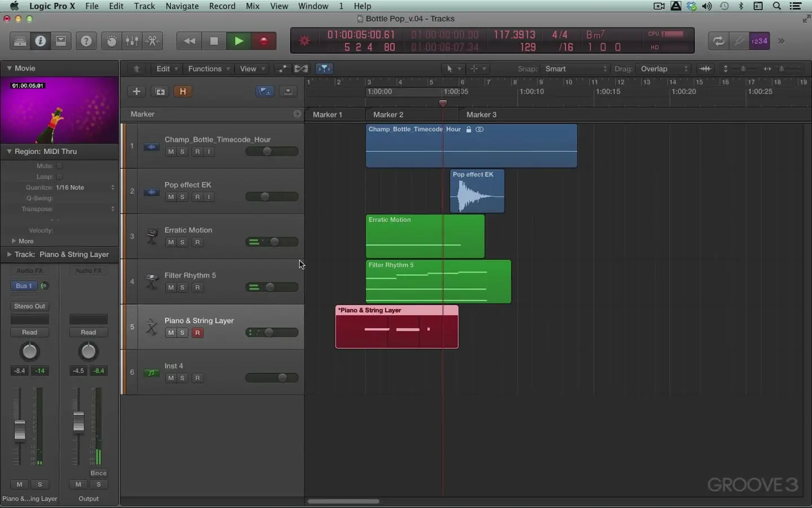The width and height of the screenshot is (812, 508).
Task: Open Spotlight search in menu bar
Action: pos(777,6)
